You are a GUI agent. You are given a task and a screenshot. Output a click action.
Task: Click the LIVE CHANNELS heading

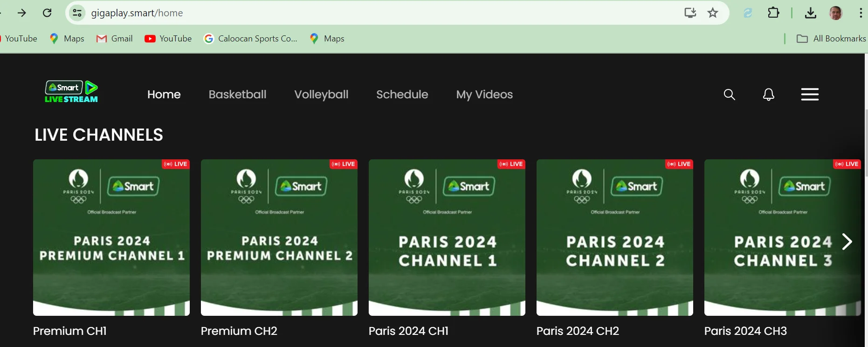click(99, 135)
